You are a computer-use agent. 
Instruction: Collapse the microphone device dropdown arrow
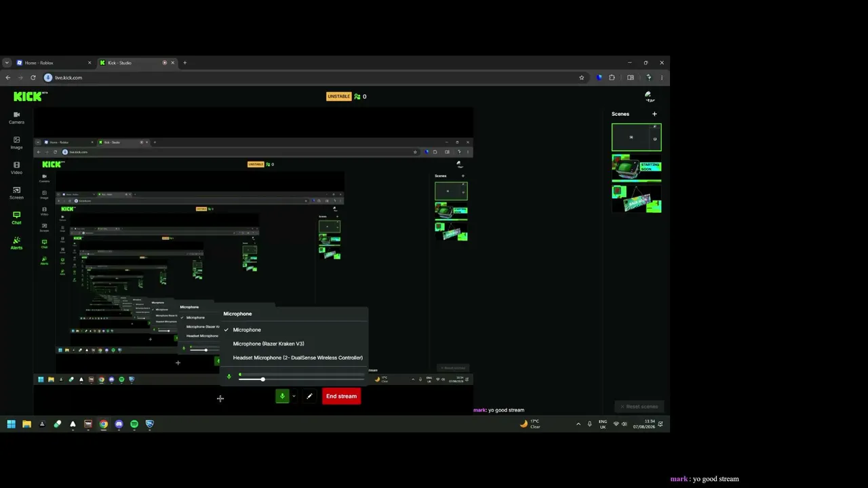pyautogui.click(x=294, y=396)
